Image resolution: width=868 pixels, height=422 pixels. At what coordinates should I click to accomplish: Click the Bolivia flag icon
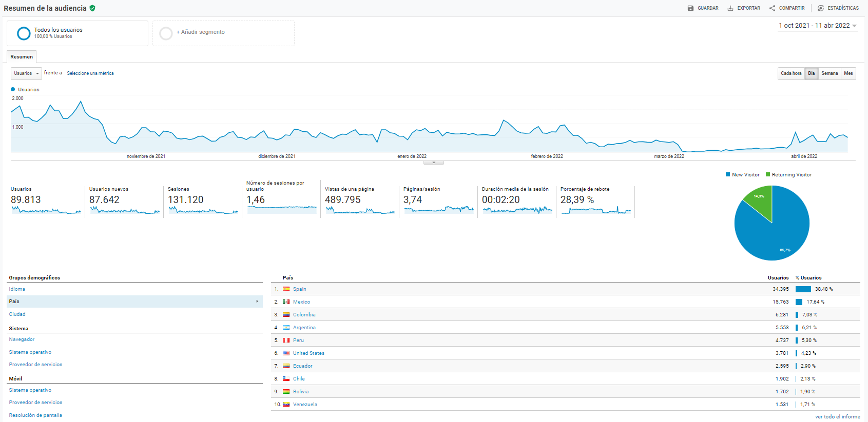(x=286, y=392)
